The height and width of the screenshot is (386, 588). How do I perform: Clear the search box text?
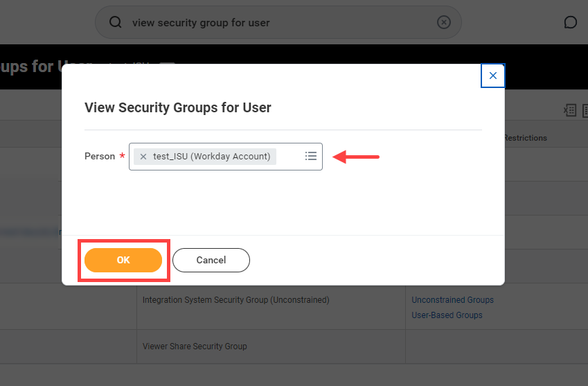[x=444, y=23]
